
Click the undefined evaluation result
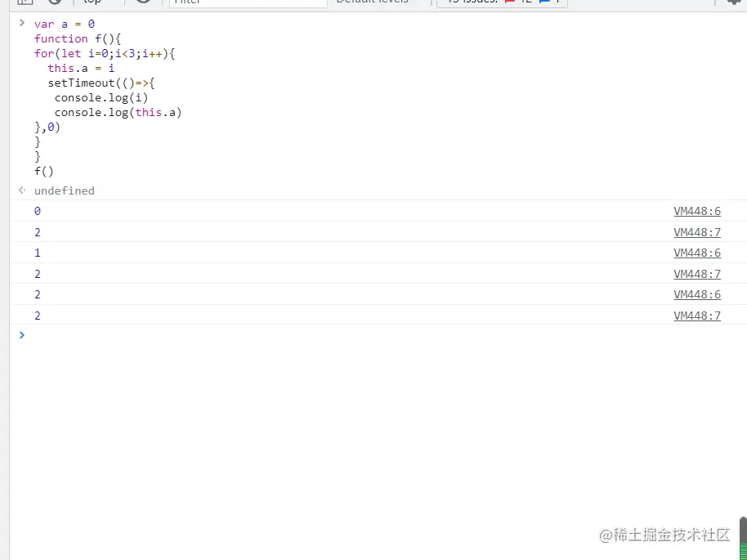[64, 190]
